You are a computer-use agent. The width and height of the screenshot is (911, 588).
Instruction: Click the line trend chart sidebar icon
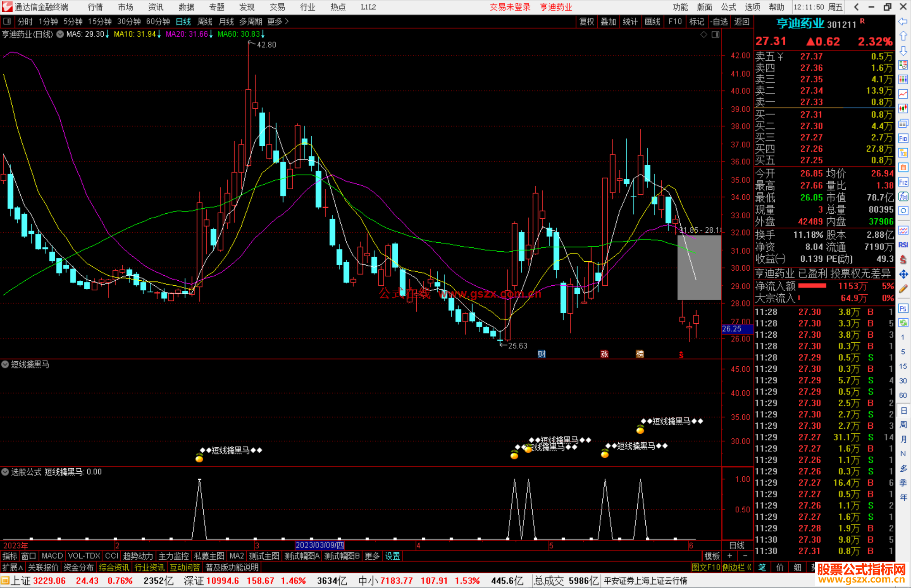[903, 94]
